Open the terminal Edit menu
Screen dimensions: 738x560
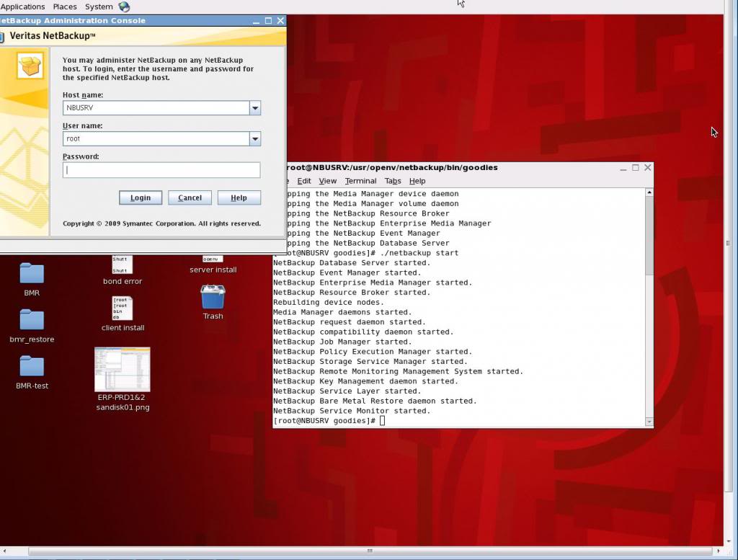[x=304, y=181]
